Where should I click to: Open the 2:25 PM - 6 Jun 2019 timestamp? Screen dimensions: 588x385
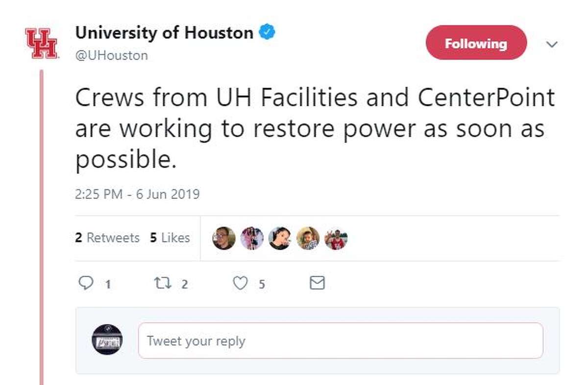click(137, 194)
